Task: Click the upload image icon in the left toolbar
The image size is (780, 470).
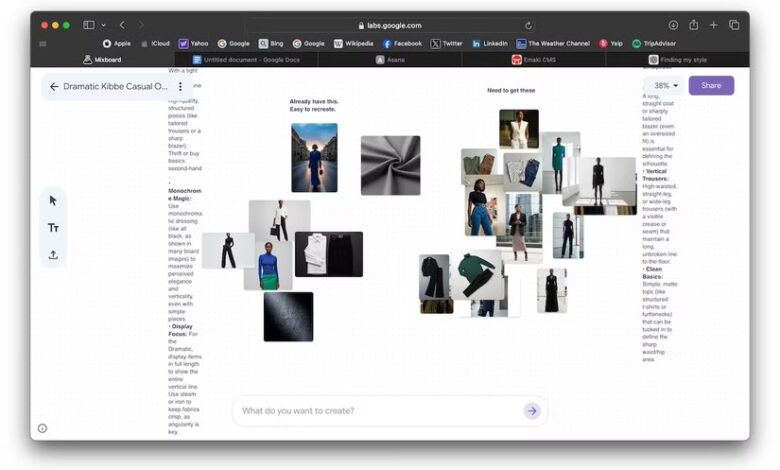Action: coord(53,255)
